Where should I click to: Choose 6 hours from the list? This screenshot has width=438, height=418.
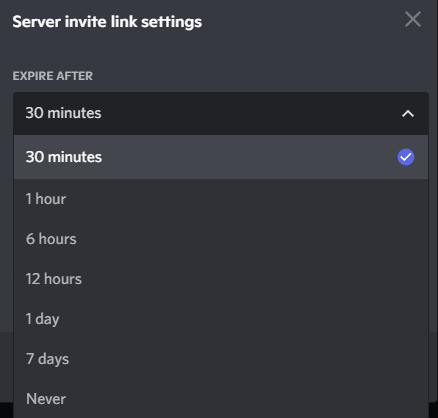pyautogui.click(x=221, y=239)
